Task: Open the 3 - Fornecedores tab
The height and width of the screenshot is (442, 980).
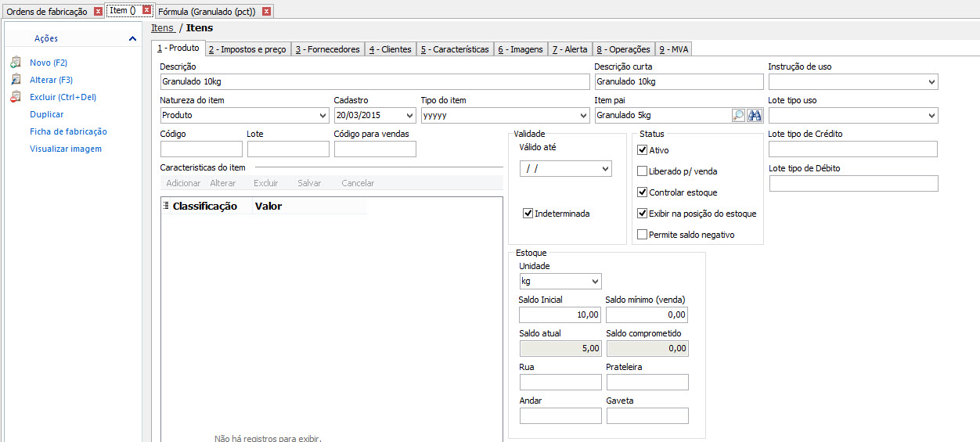Action: click(x=328, y=49)
